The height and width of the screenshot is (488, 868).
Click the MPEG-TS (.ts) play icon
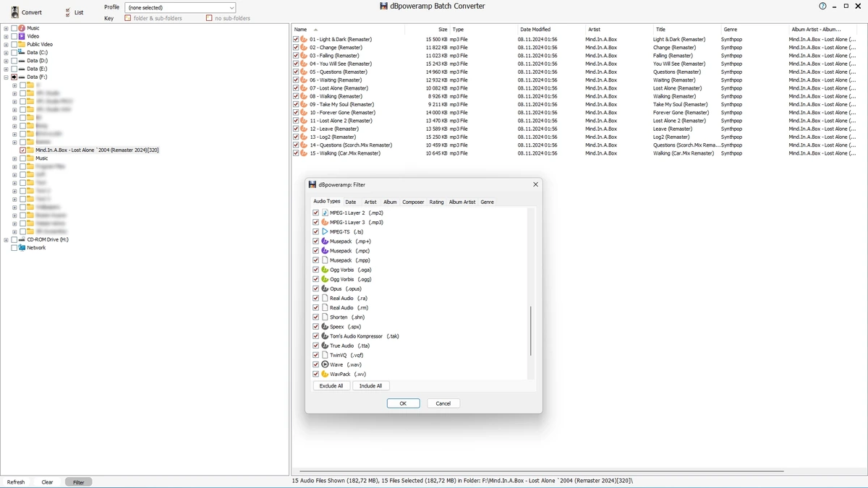(325, 231)
